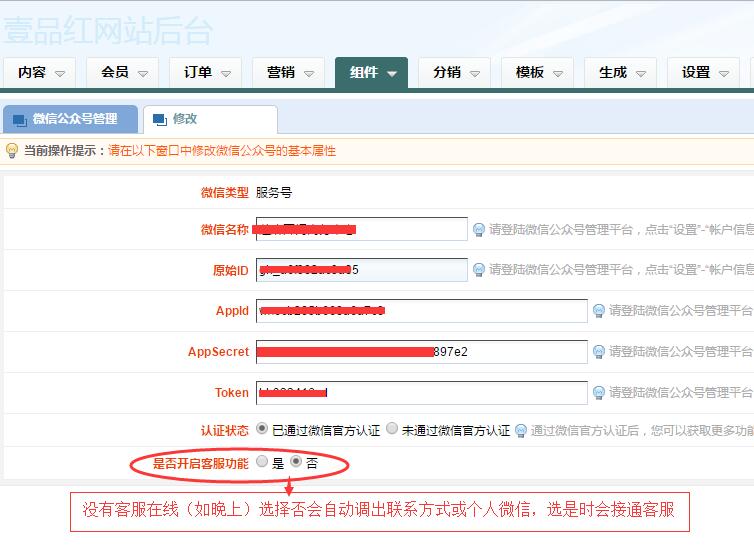The height and width of the screenshot is (559, 754).
Task: Choose 是 to enable 客服功能
Action: click(262, 462)
